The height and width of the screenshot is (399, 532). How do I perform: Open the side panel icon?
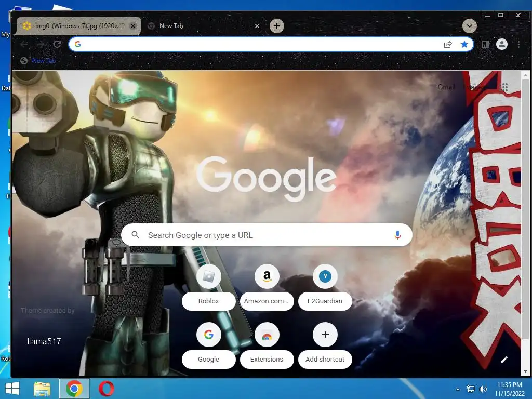point(485,44)
